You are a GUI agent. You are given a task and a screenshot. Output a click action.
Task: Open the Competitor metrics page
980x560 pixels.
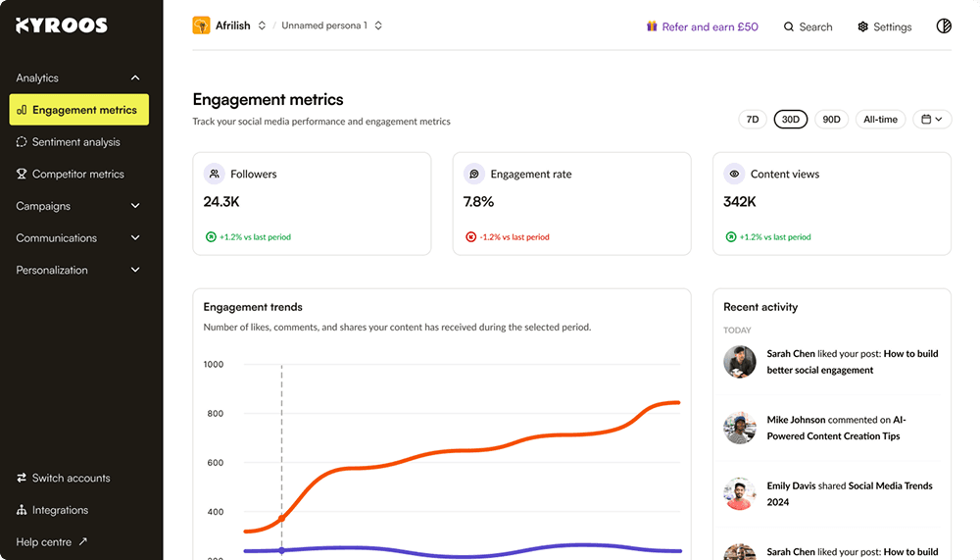pyautogui.click(x=77, y=175)
